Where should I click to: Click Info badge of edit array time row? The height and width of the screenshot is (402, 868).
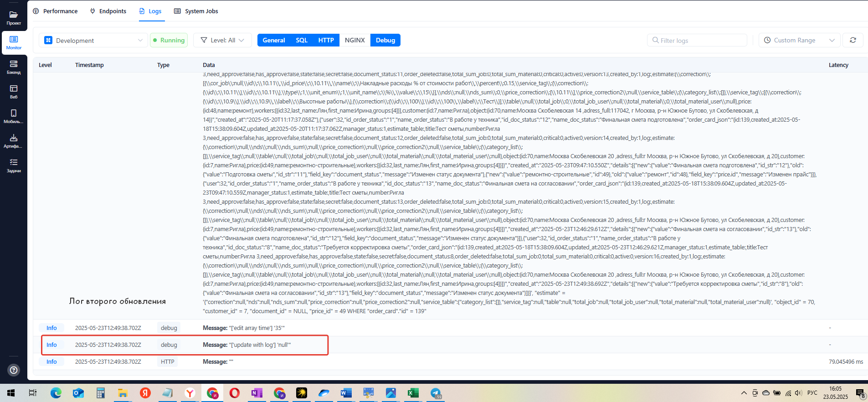pyautogui.click(x=51, y=328)
